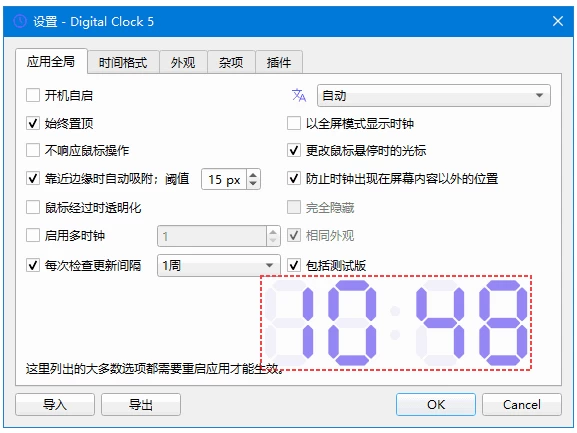The height and width of the screenshot is (433, 577).
Task: Open the 外观 tab
Action: (x=183, y=62)
